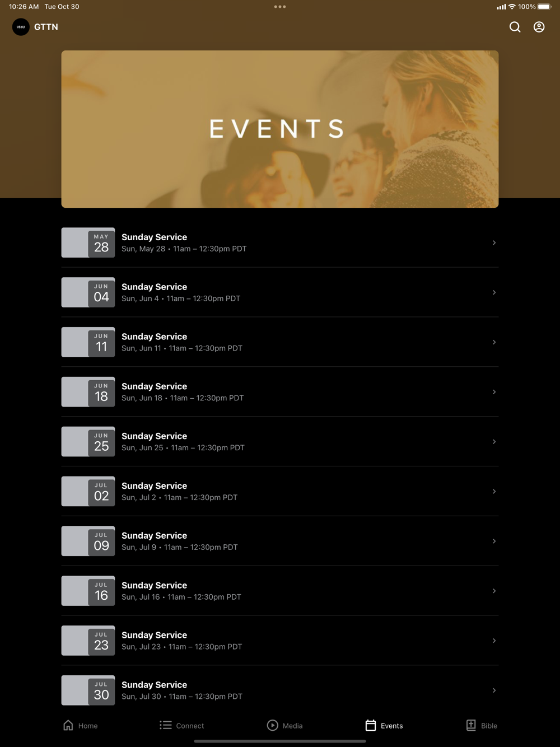Select the JUL 23 date thumbnail
The image size is (560, 747).
point(88,641)
